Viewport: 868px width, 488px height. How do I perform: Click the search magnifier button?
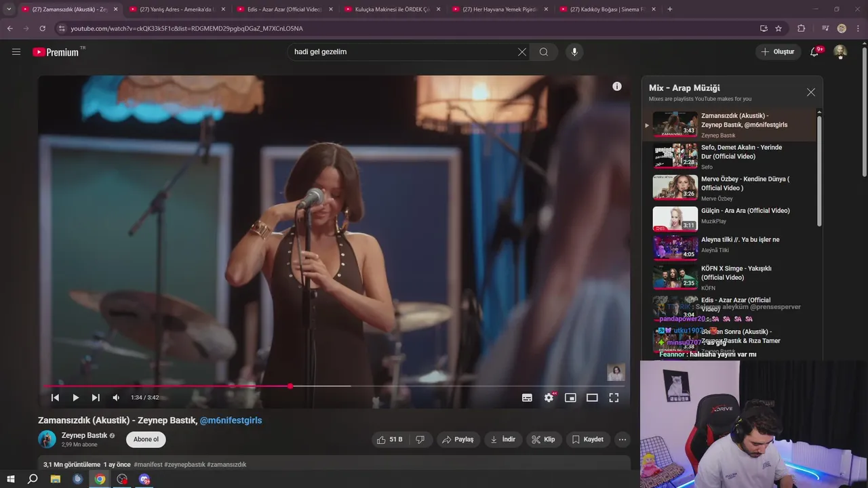(544, 52)
